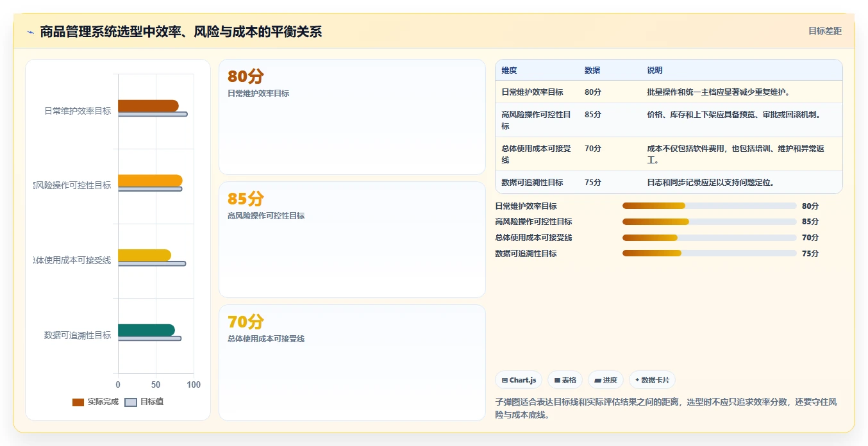
Task: Click the green 数据可追溯性目标 actual bar in chart
Action: click(146, 330)
